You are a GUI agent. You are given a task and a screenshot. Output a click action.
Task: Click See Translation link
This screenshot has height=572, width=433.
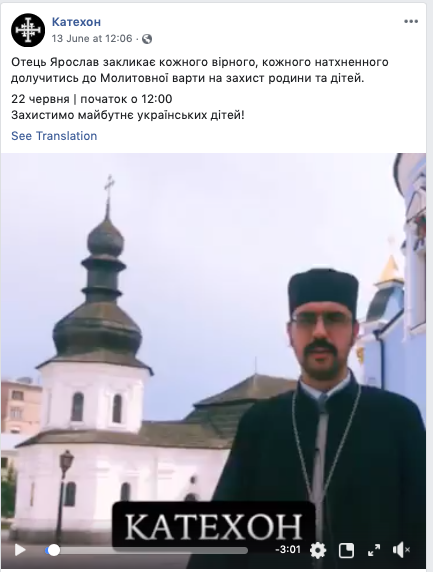coord(54,136)
